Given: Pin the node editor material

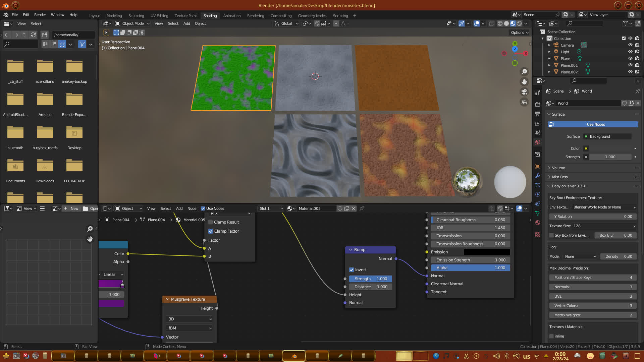Looking at the screenshot, I should (x=362, y=208).
